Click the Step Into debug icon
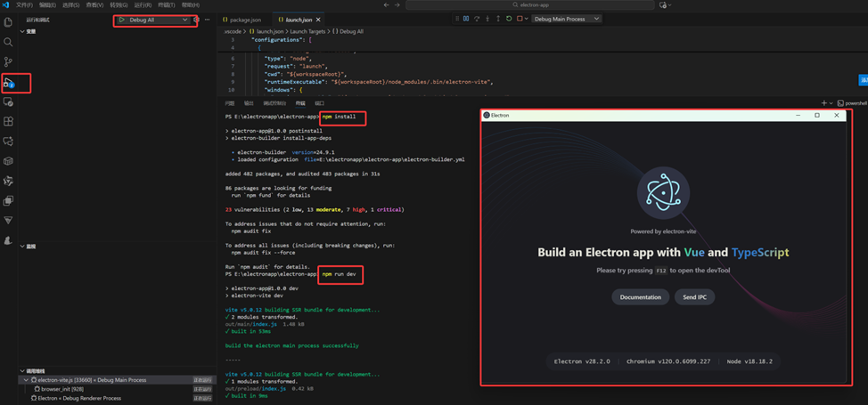This screenshot has height=405, width=868. [487, 19]
